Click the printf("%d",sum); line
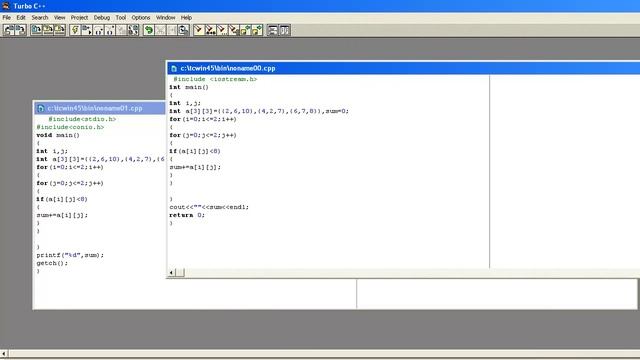 [x=70, y=255]
